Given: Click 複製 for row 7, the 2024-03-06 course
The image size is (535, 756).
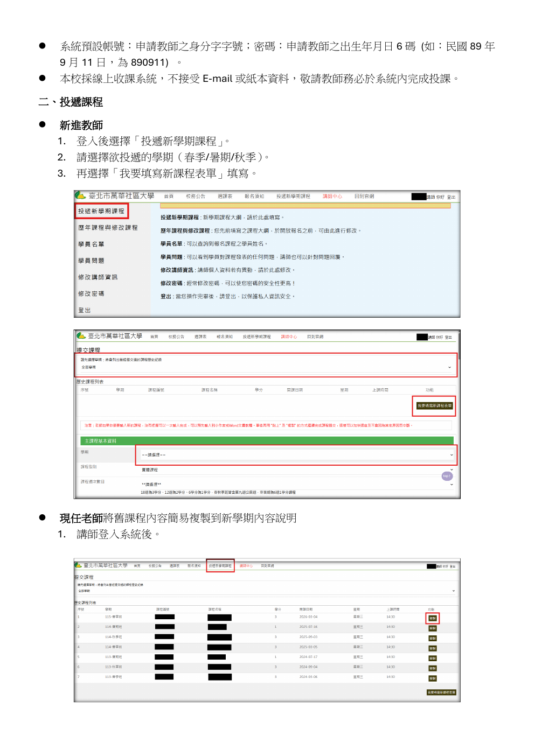Looking at the screenshot, I should pyautogui.click(x=433, y=678).
